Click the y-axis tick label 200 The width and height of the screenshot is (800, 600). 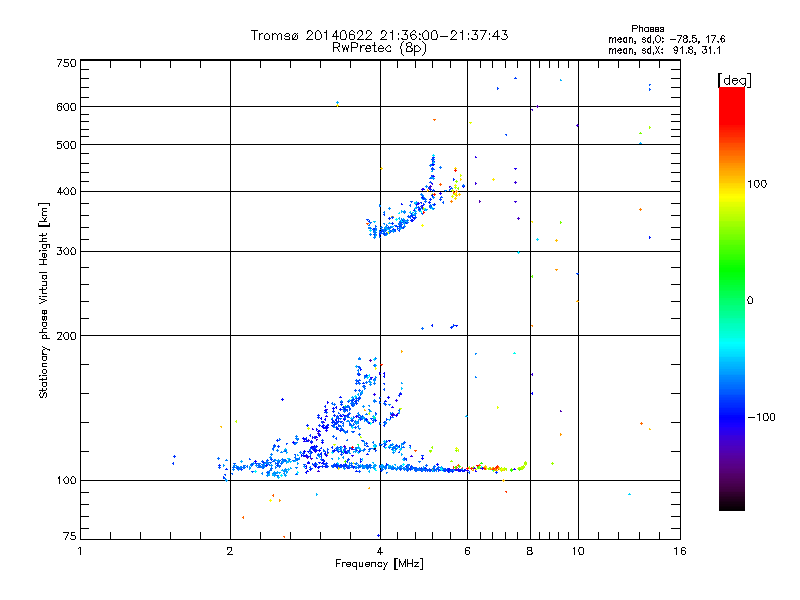(x=66, y=336)
